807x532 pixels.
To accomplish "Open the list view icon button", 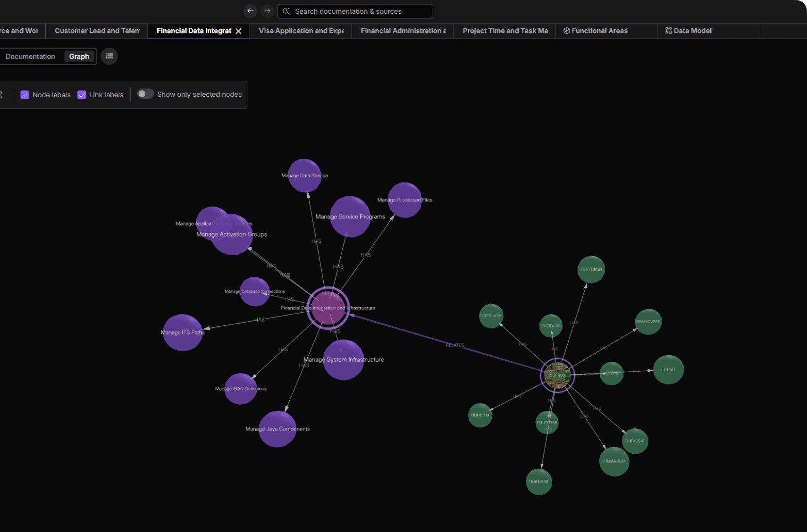I will coord(109,56).
